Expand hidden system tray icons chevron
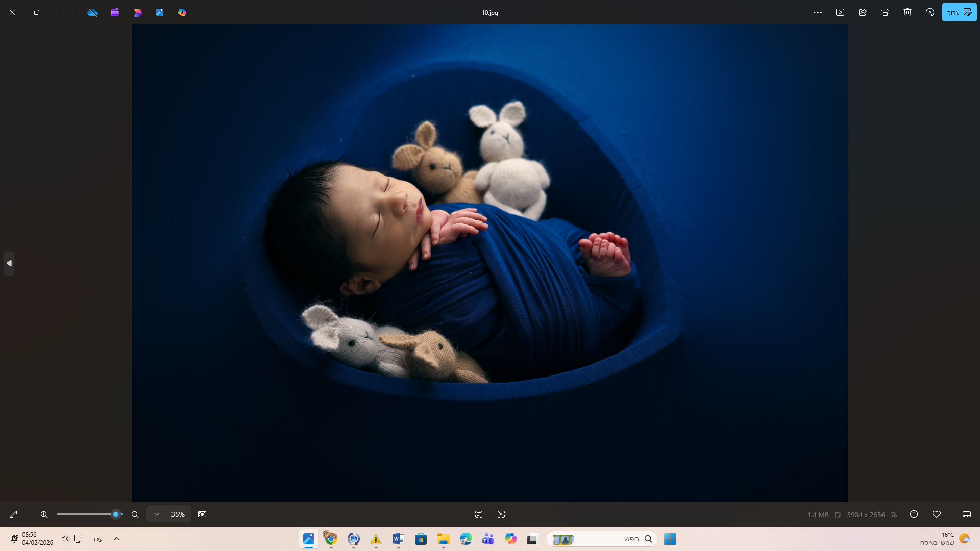 (x=117, y=539)
